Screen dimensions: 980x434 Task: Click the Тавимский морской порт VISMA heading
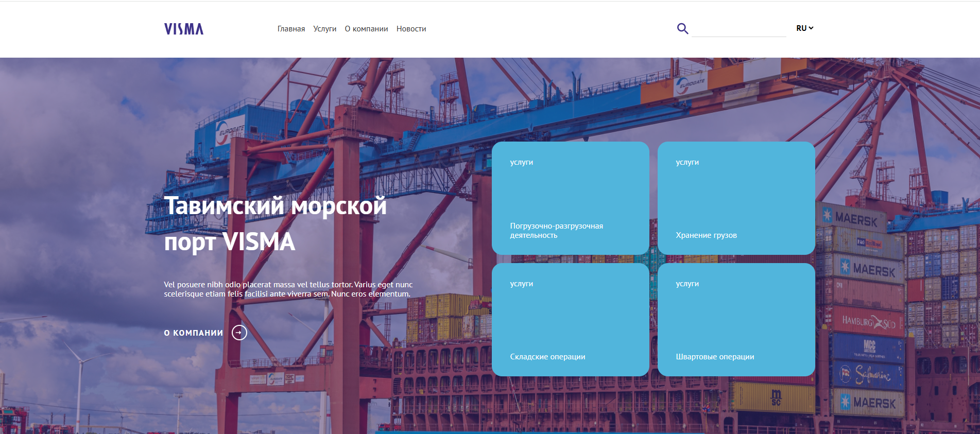(x=276, y=223)
